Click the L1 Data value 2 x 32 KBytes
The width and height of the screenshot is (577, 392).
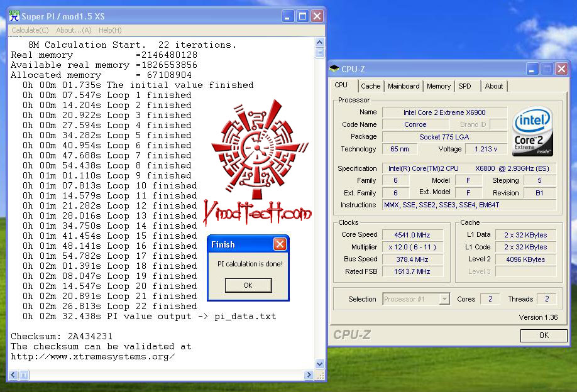pos(525,235)
